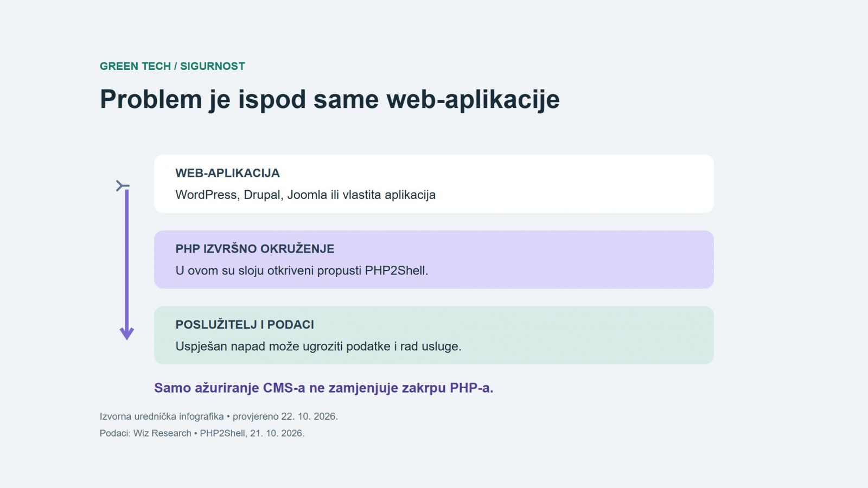868x488 pixels.
Task: Click the headline 'Problem je ispod same web-aplikacije'
Action: pos(330,100)
